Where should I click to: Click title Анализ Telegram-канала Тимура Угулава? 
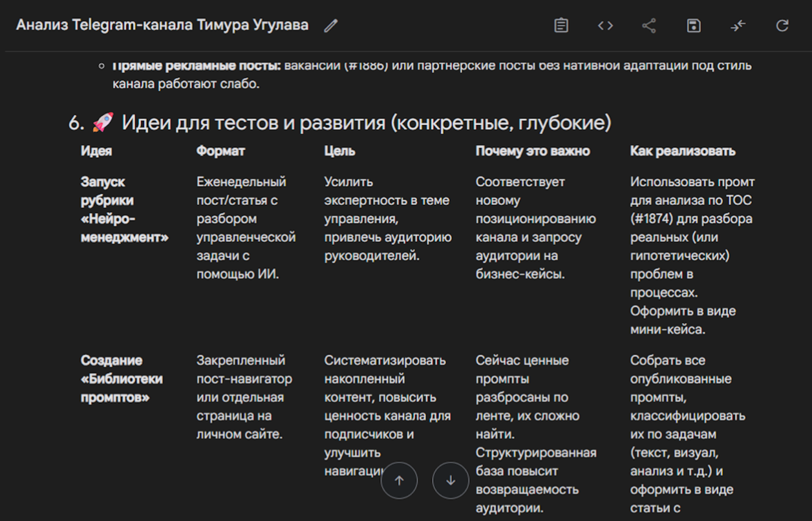162,26
